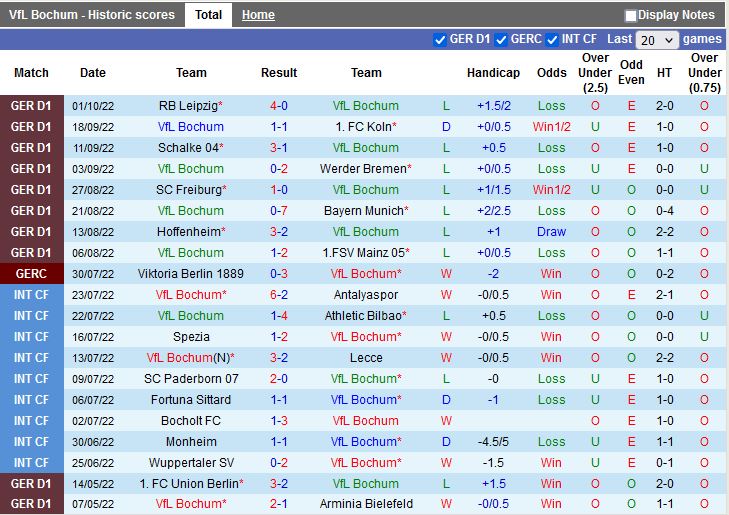Click the Odds column header
729x515 pixels.
pyautogui.click(x=551, y=73)
